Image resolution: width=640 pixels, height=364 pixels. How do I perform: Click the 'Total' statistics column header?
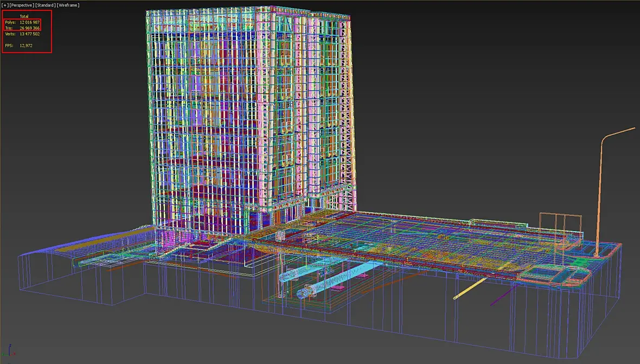point(24,16)
